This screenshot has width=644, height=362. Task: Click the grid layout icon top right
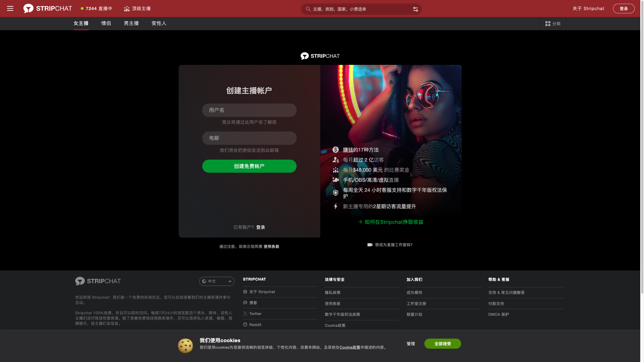pos(548,23)
